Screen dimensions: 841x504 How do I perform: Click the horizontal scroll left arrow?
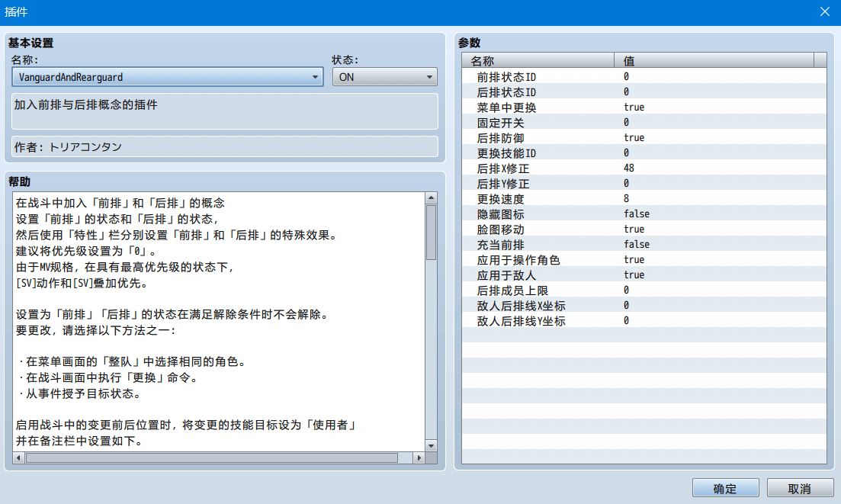(19, 458)
